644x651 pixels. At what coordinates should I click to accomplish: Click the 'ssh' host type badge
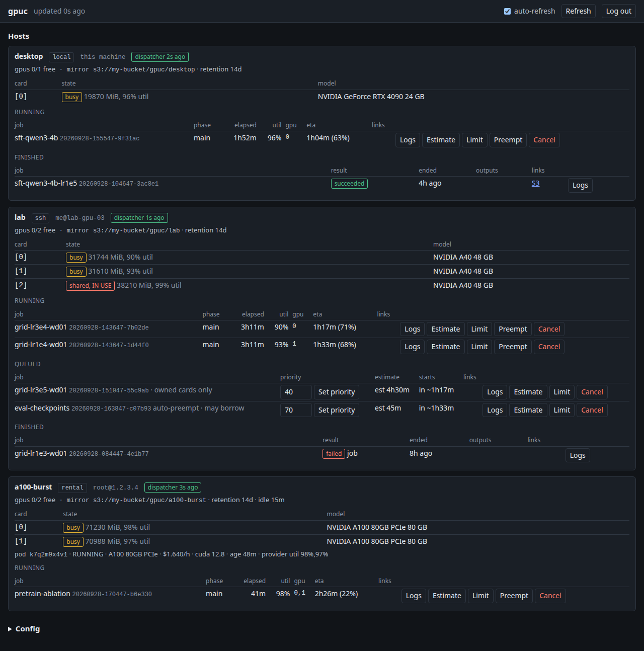[x=40, y=218]
